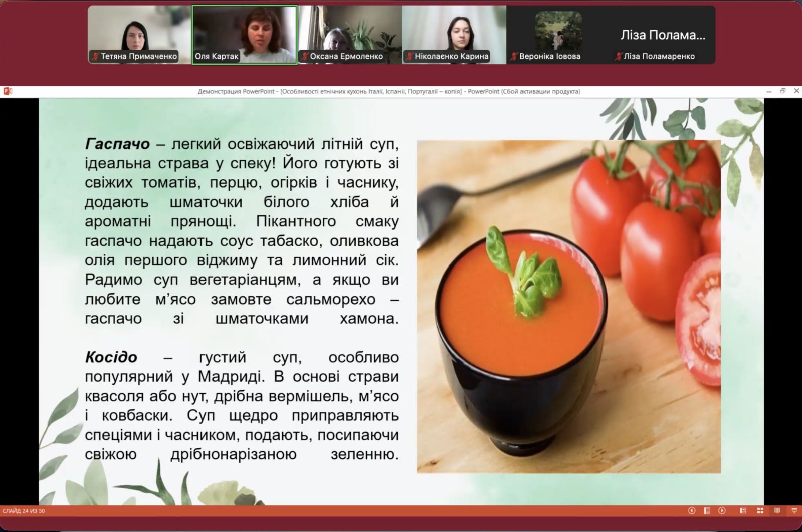Advance to the next slide using the status bar arrow
Image resolution: width=802 pixels, height=532 pixels.
click(x=722, y=511)
